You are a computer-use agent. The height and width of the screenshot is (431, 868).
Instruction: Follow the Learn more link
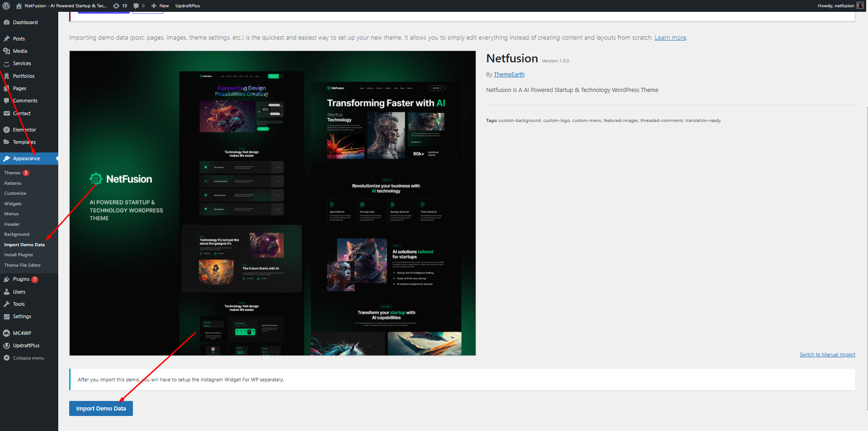(x=670, y=38)
